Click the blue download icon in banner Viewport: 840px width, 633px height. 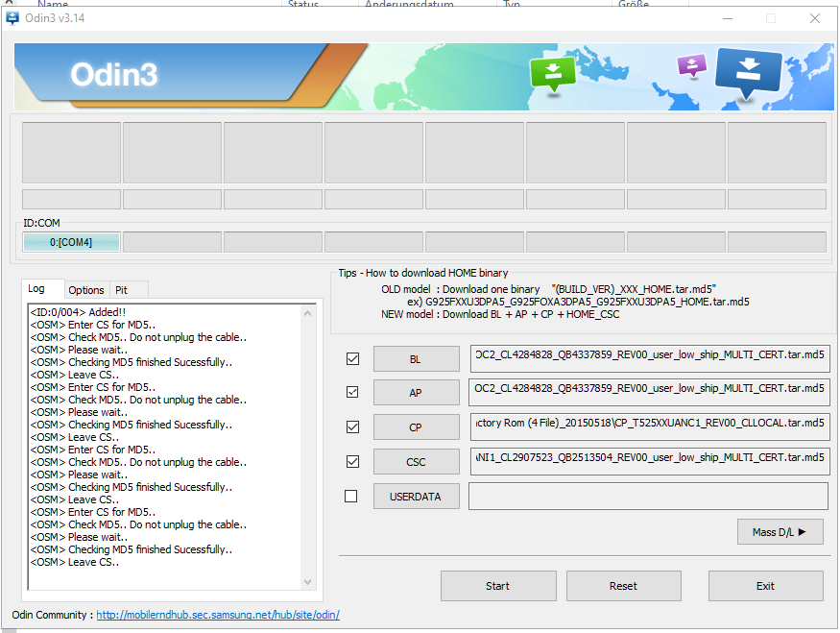748,73
